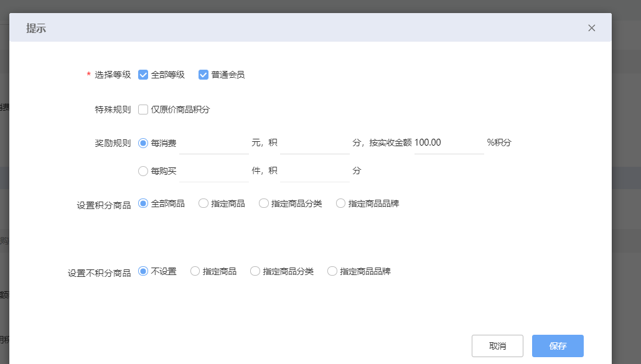Select the 每购买 reward rule radio
Screen dimensions: 641x364
(x=143, y=170)
